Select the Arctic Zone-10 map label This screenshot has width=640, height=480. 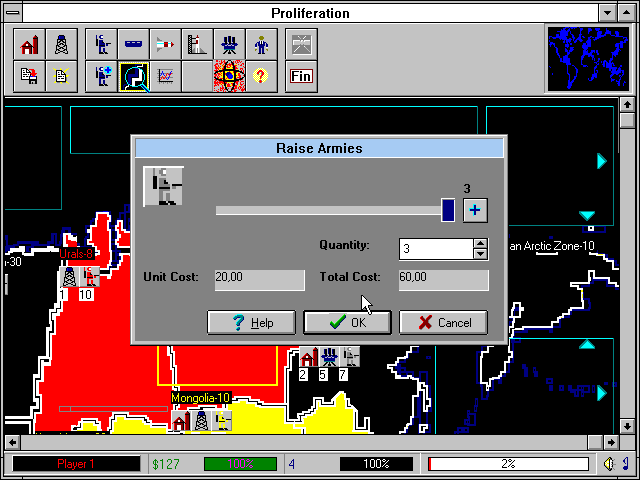click(552, 246)
